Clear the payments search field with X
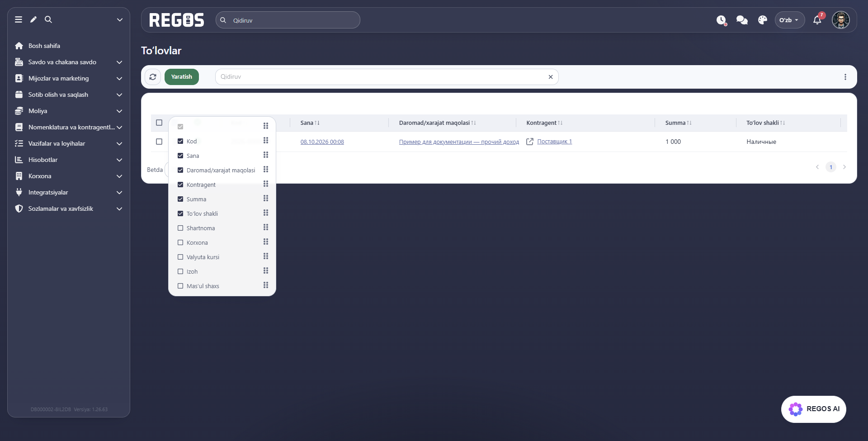Screen dimensions: 868x441 pos(551,77)
